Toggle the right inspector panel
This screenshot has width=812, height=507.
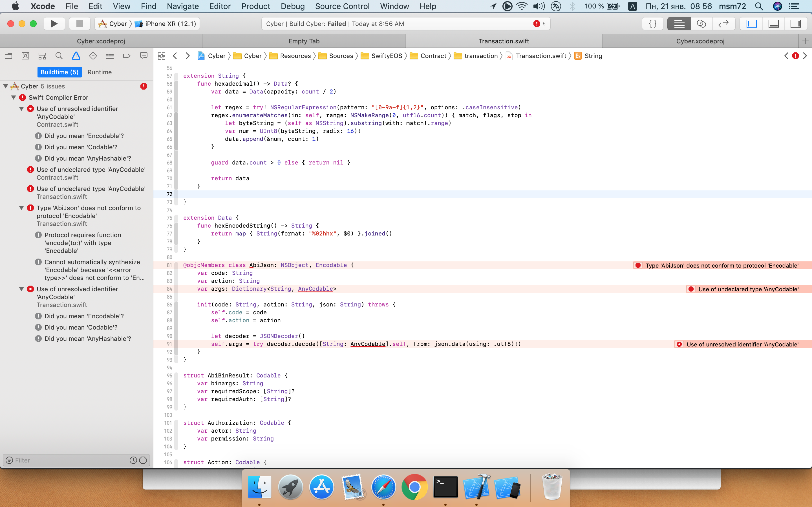[796, 24]
